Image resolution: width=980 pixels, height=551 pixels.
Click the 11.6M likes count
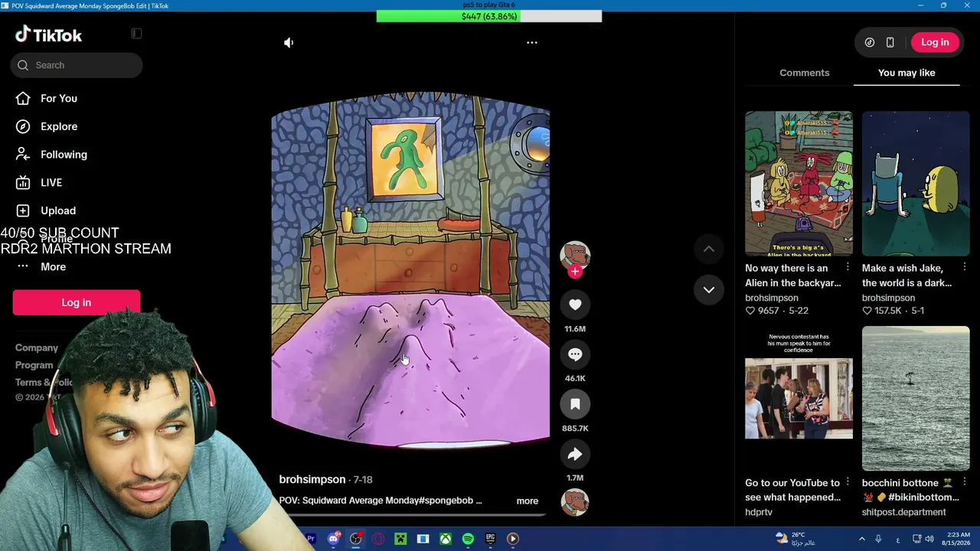[575, 329]
